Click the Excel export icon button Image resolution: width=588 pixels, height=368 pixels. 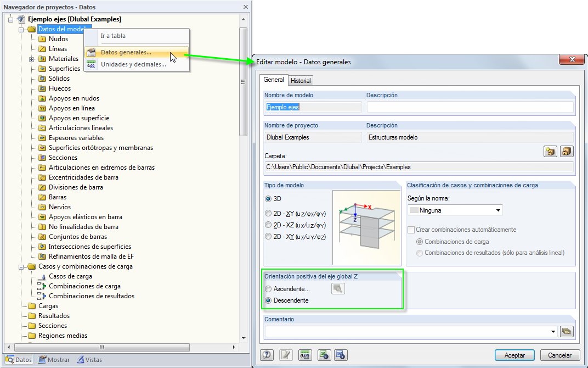[x=324, y=355]
